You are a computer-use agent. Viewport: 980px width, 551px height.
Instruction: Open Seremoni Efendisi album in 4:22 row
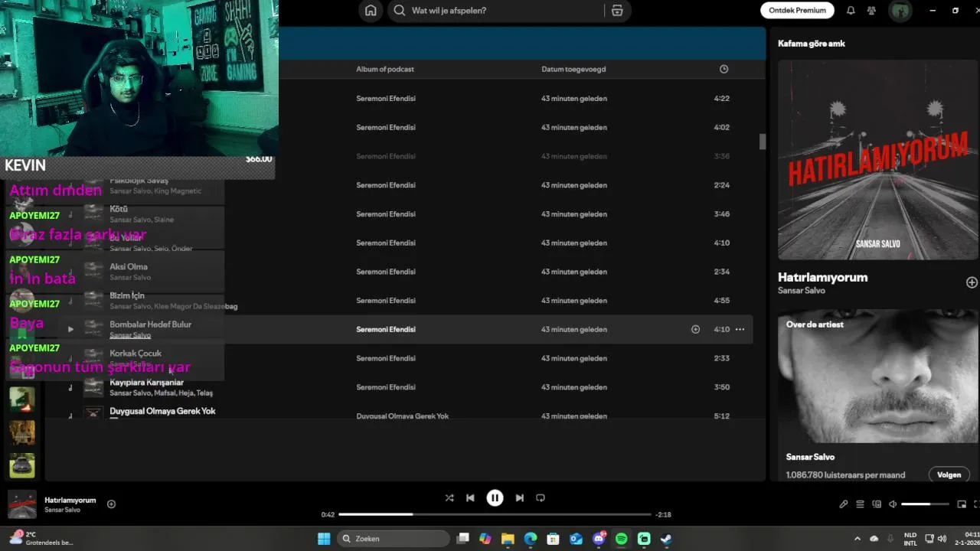click(386, 99)
